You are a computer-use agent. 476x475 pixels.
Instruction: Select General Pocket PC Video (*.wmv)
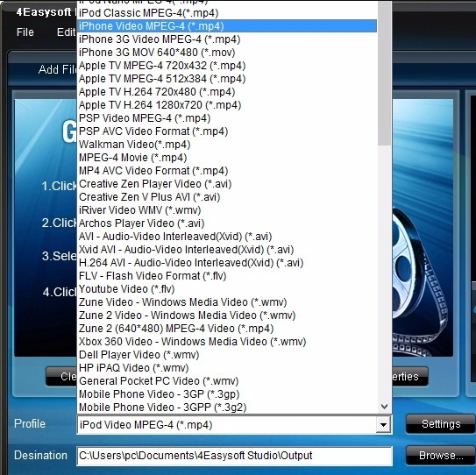227,381
